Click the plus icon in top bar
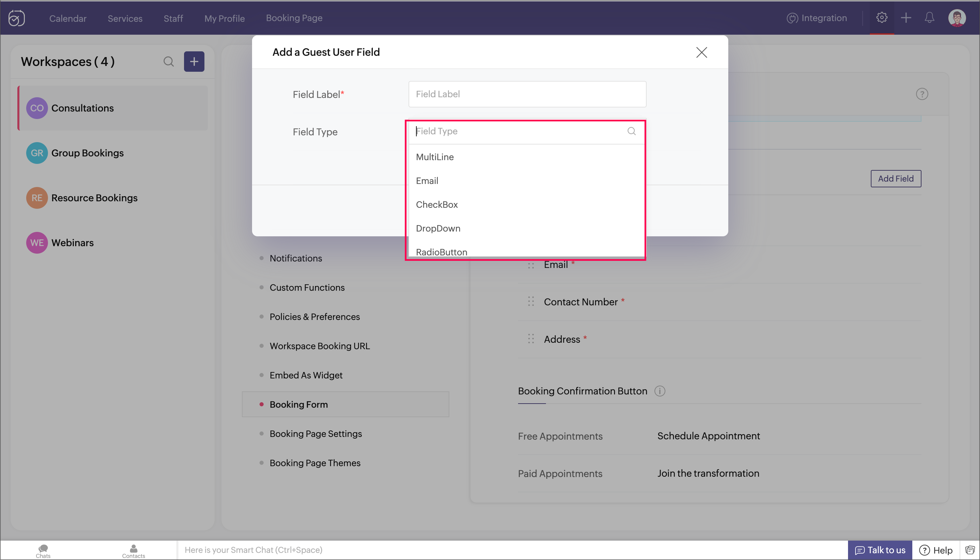This screenshot has height=560, width=980. tap(906, 18)
